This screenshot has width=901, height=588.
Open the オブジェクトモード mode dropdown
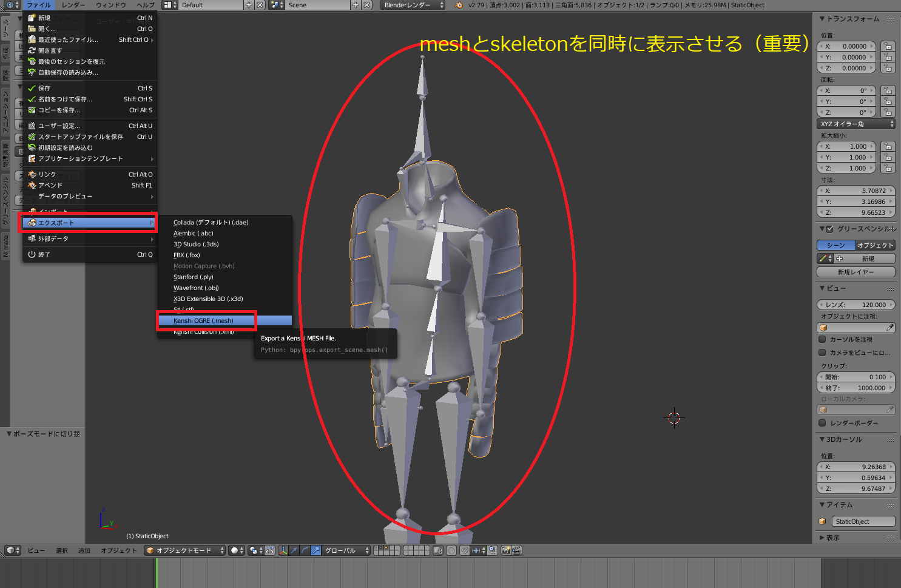(185, 550)
